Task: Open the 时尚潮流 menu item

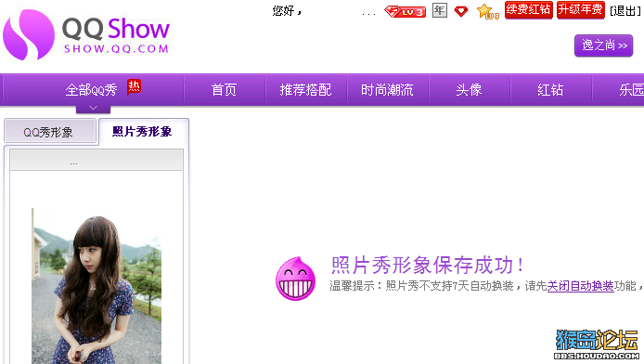Action: (387, 89)
